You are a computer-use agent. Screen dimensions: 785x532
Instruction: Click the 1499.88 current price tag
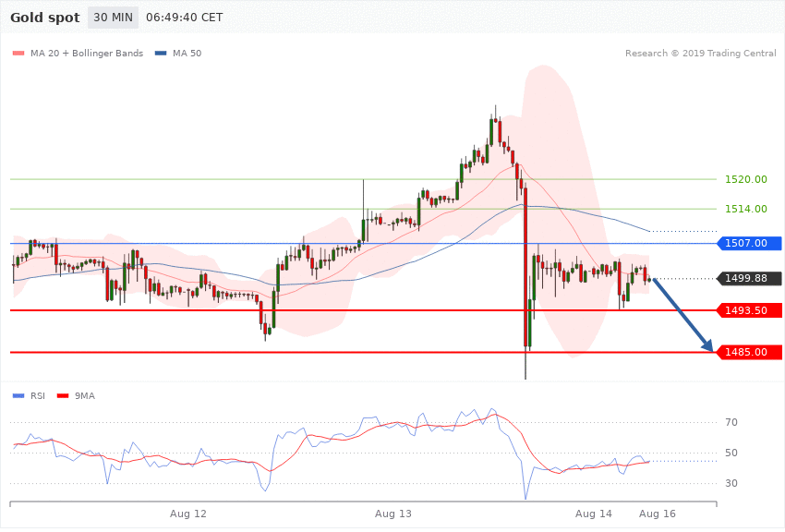click(x=750, y=278)
